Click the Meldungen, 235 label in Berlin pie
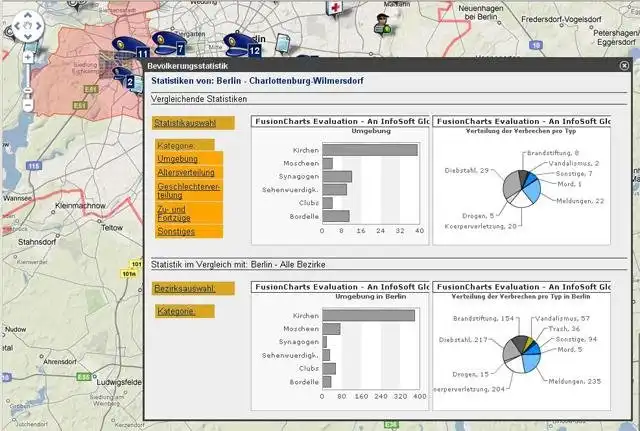 575,381
